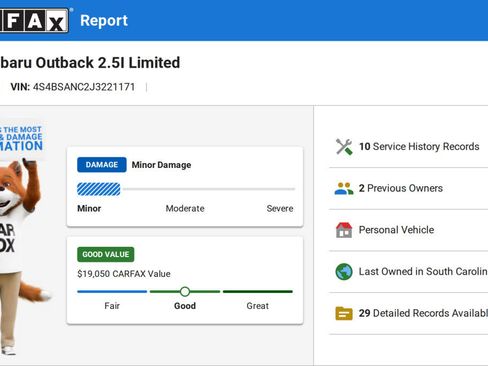Click the Good value slider knob

(185, 292)
